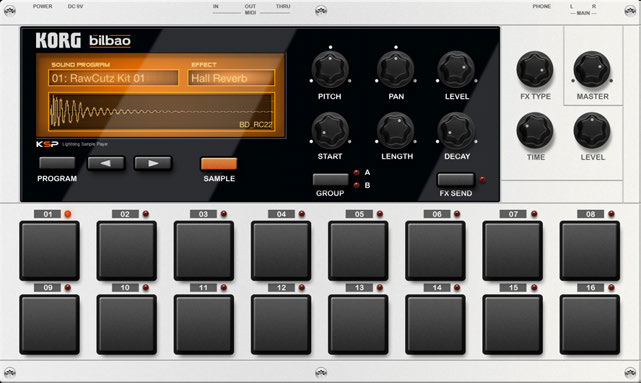
Task: Toggle the orange SAMPLE button
Action: (x=219, y=164)
